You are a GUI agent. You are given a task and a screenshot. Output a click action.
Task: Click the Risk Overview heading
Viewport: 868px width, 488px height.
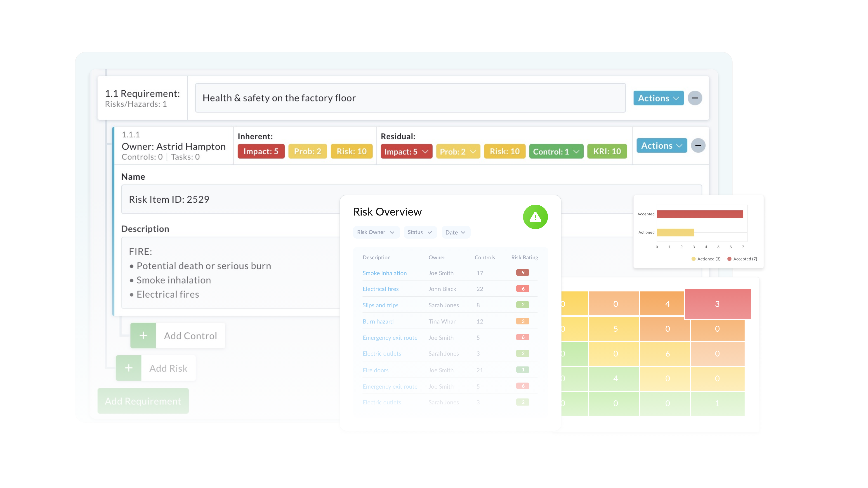(387, 212)
